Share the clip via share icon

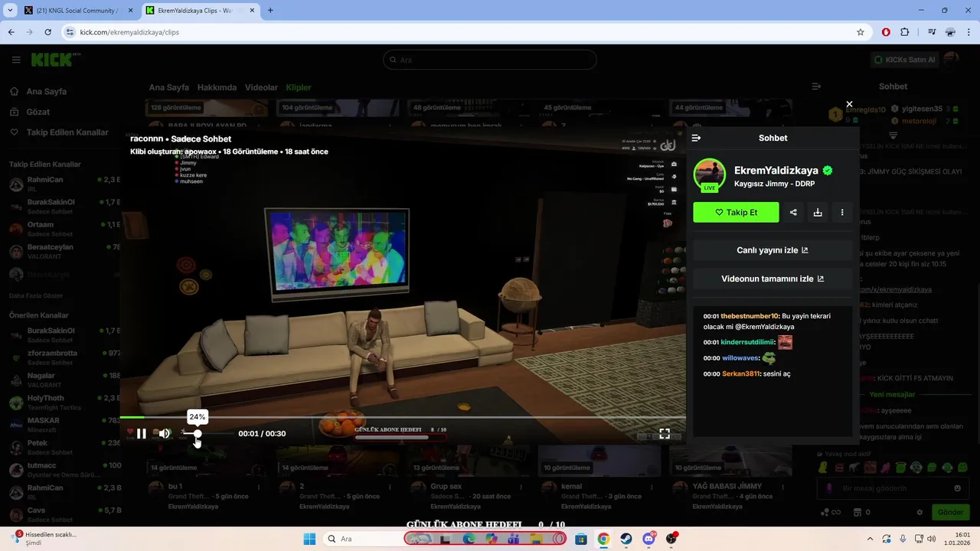tap(793, 213)
